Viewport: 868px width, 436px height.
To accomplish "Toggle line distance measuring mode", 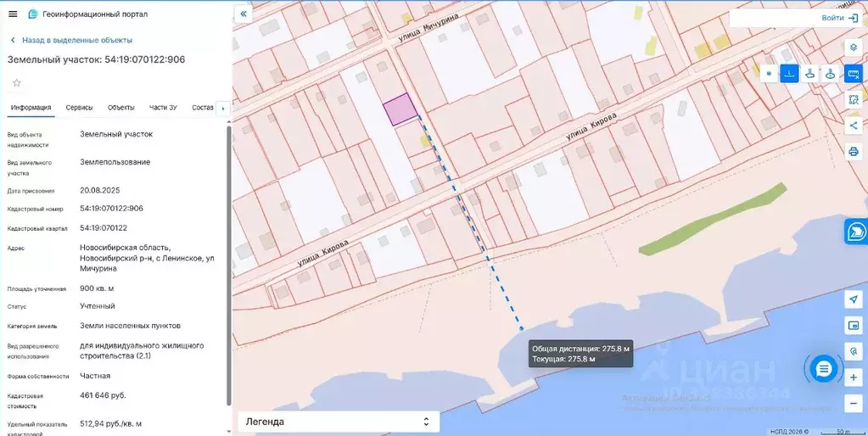I will (789, 74).
